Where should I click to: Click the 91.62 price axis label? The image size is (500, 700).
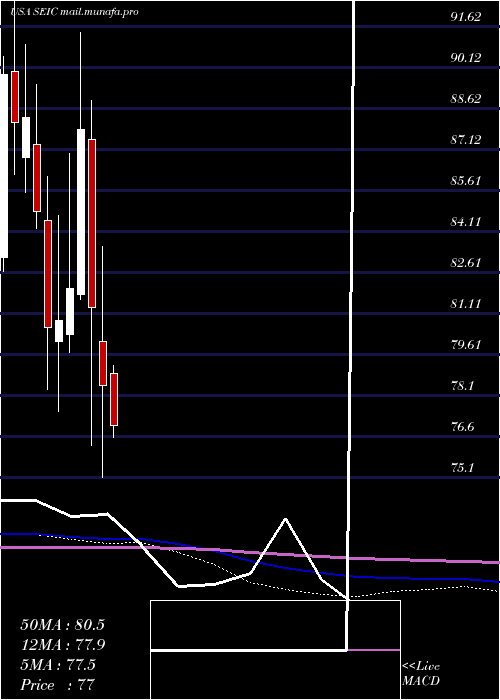[466, 17]
